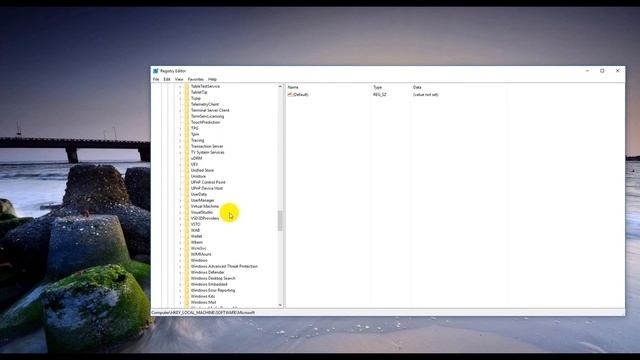
Task: Select the (Default) value string icon
Action: point(290,94)
